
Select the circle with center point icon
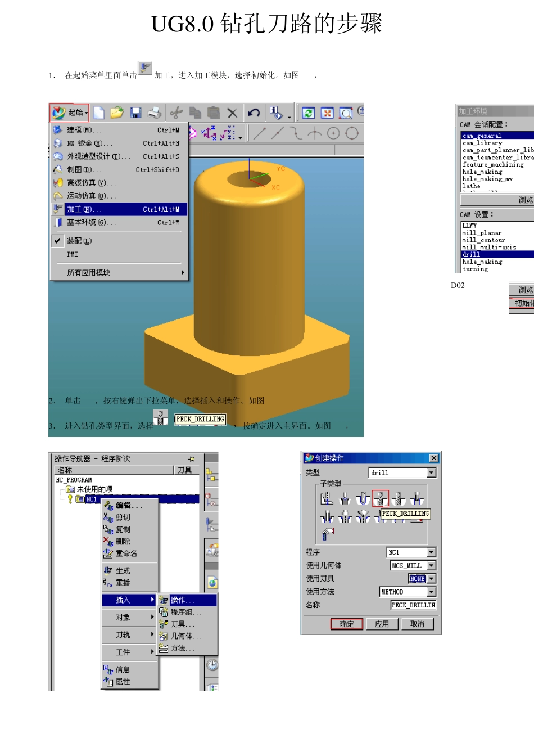pos(333,133)
